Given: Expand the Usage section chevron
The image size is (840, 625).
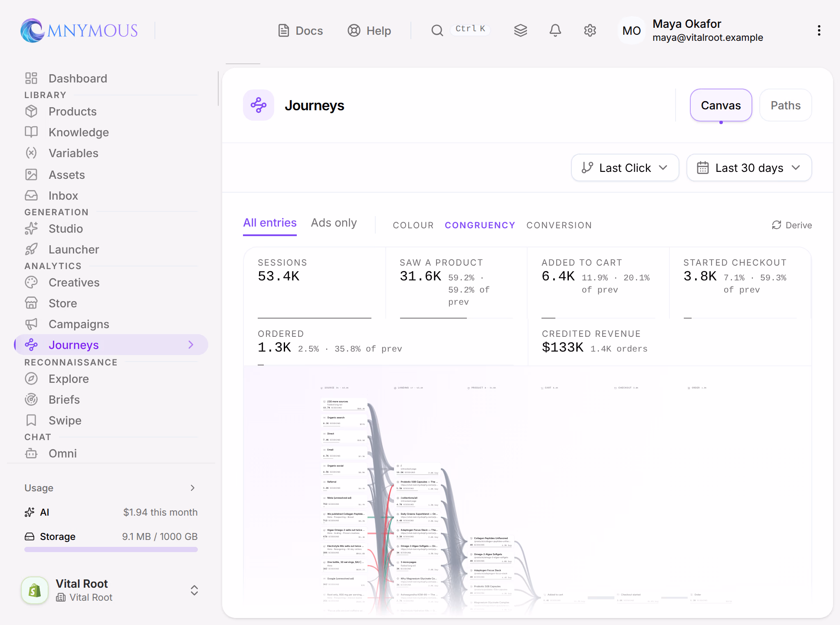Looking at the screenshot, I should [x=193, y=488].
